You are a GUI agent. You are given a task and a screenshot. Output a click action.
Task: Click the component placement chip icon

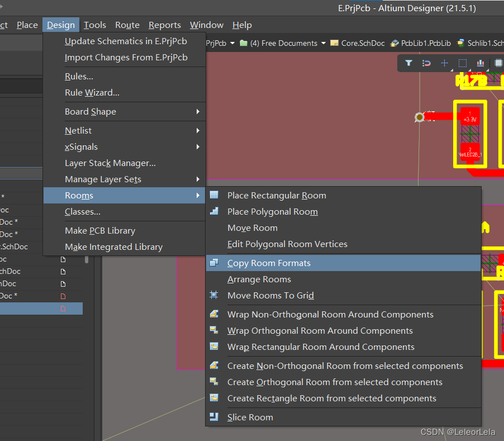[x=498, y=63]
